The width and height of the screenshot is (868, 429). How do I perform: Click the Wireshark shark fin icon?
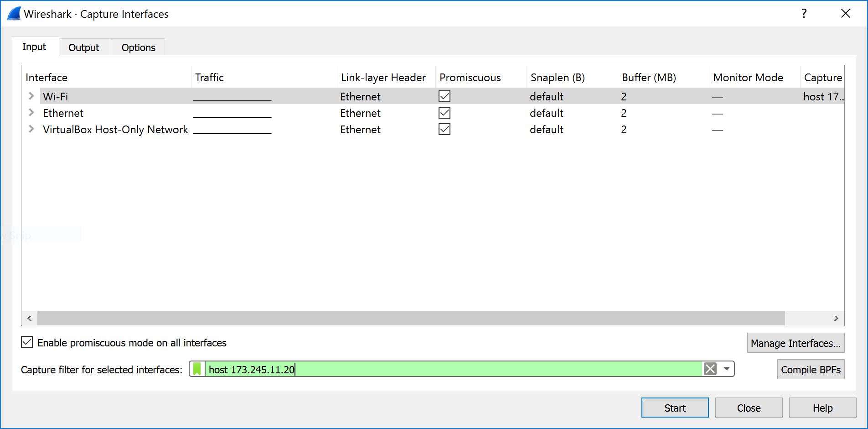coord(14,14)
